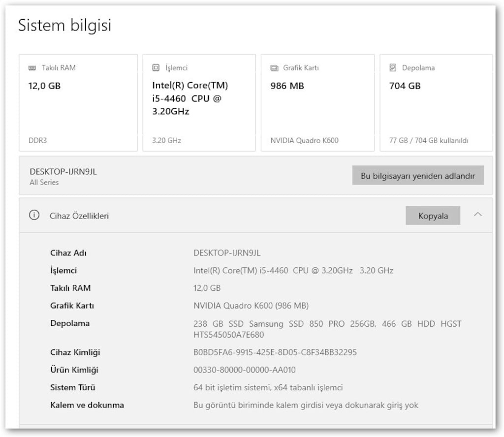Click product ID 00330-80000-00000-AA010
The width and height of the screenshot is (504, 437).
coord(244,370)
